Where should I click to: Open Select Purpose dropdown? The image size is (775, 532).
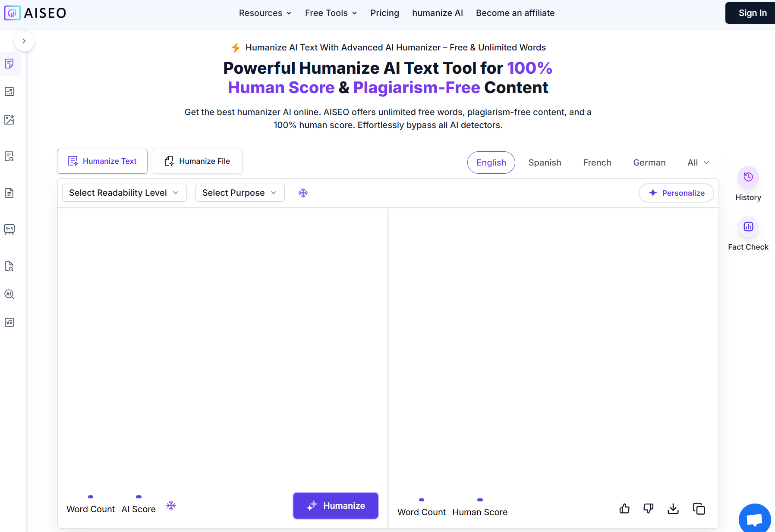239,193
